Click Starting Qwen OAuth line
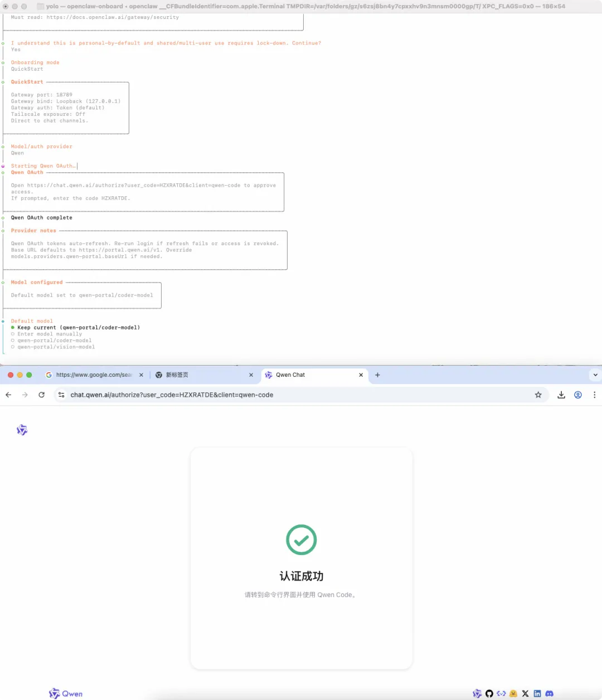Image resolution: width=602 pixels, height=700 pixels. click(43, 166)
